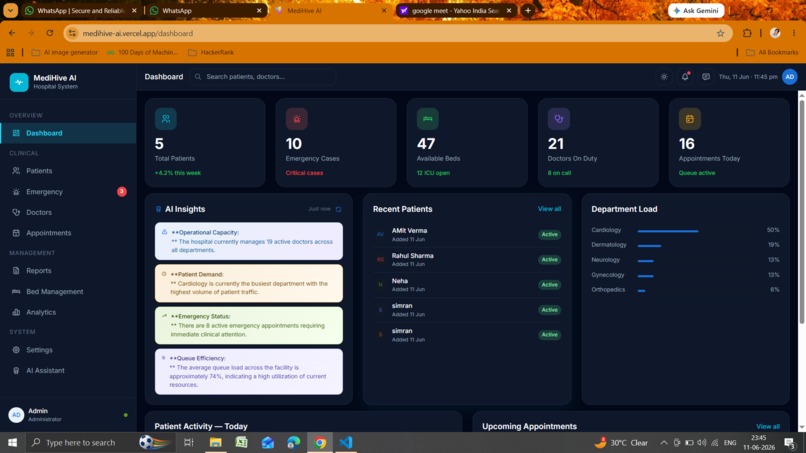The height and width of the screenshot is (453, 806).
Task: Switch to the google meet Yahoo tab
Action: point(456,10)
